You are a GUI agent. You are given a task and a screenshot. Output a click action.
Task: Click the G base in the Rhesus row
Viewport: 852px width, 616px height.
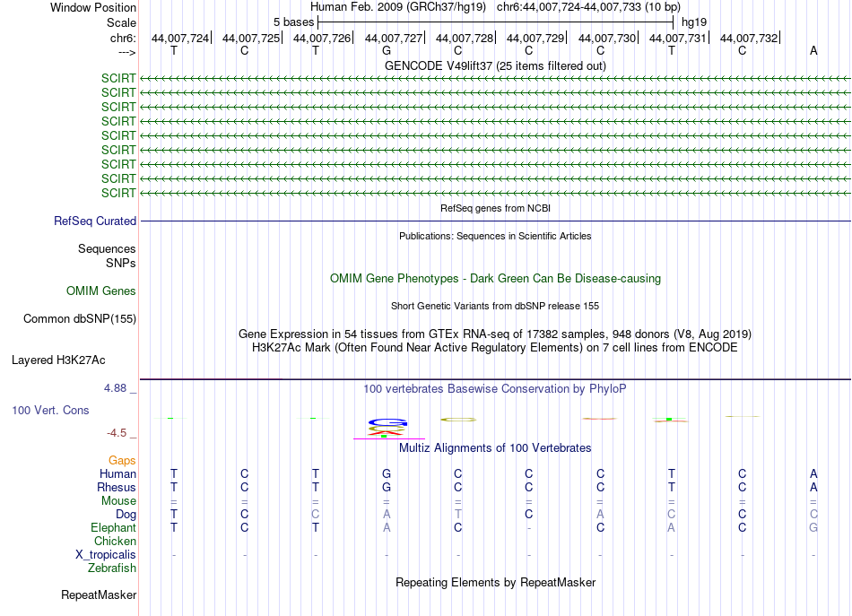coord(387,487)
